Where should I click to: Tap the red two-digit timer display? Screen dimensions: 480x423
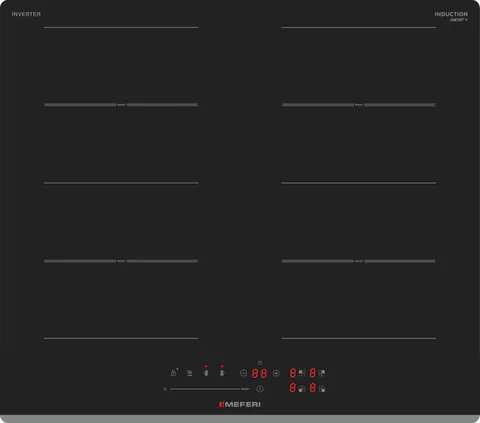coord(260,373)
